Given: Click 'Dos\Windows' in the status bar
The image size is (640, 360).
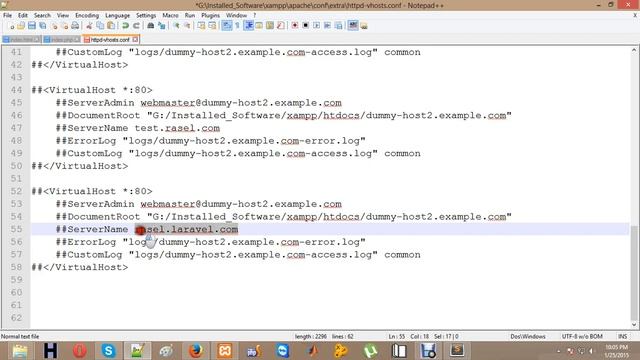Looking at the screenshot, I should coord(528,337).
